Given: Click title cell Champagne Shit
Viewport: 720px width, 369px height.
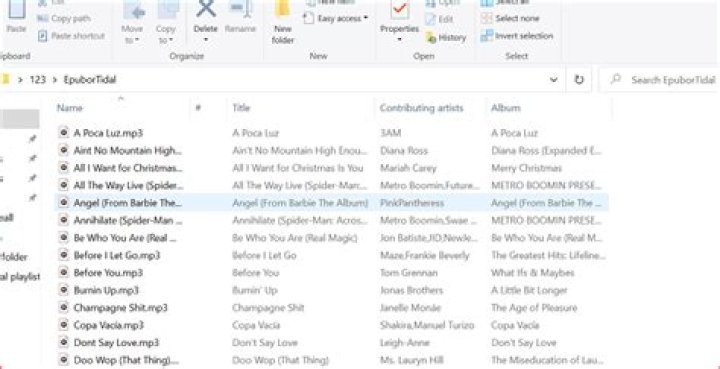Looking at the screenshot, I should [x=268, y=308].
